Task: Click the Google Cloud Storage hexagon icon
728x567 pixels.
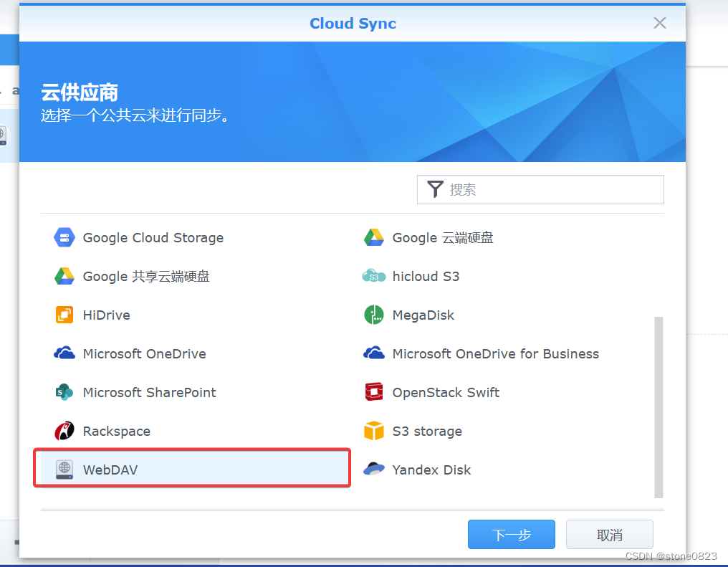Action: (64, 237)
